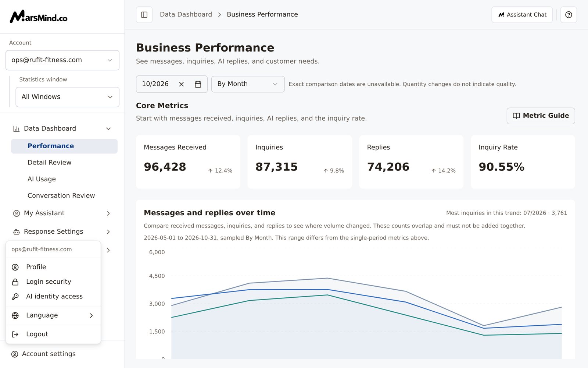Click the Login security lock icon
This screenshot has height=368, width=588.
click(15, 282)
